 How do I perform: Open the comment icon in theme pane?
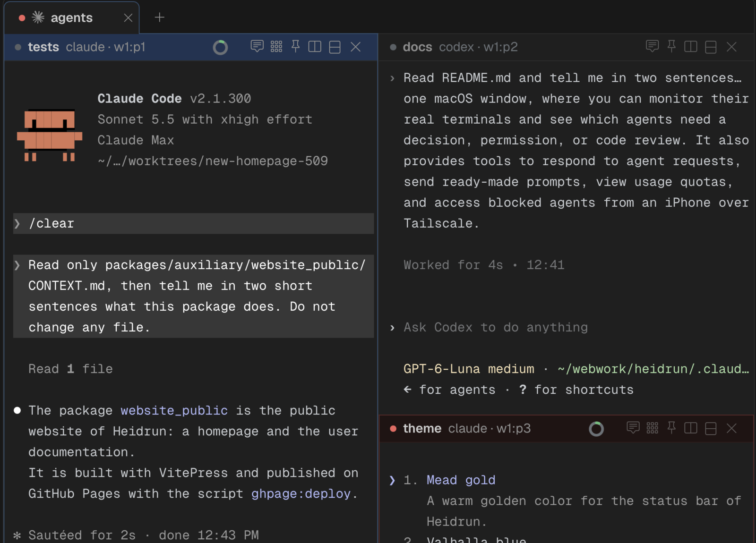633,428
